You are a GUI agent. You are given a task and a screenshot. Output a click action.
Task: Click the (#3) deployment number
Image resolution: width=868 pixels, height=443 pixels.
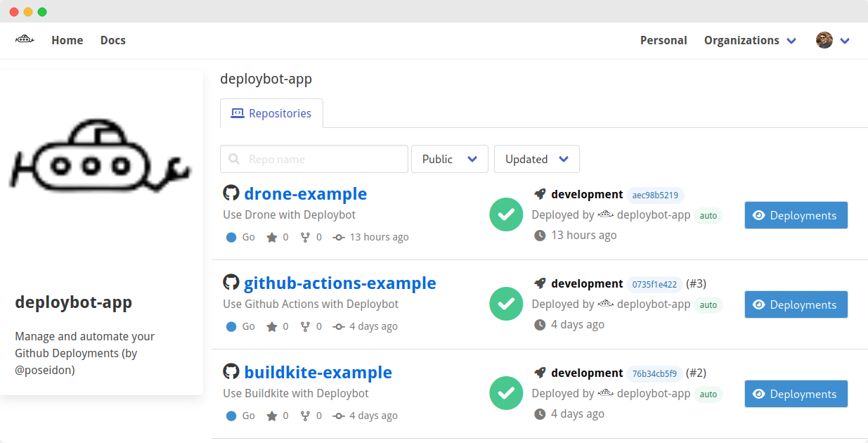[696, 283]
